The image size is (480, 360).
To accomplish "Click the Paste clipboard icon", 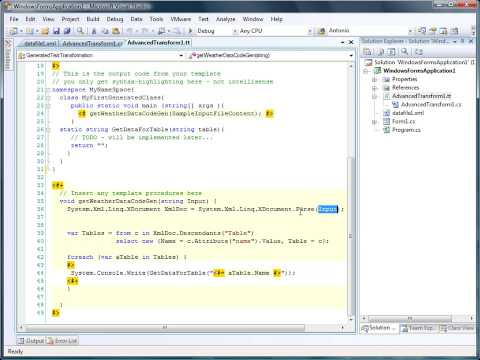I will [116, 31].
